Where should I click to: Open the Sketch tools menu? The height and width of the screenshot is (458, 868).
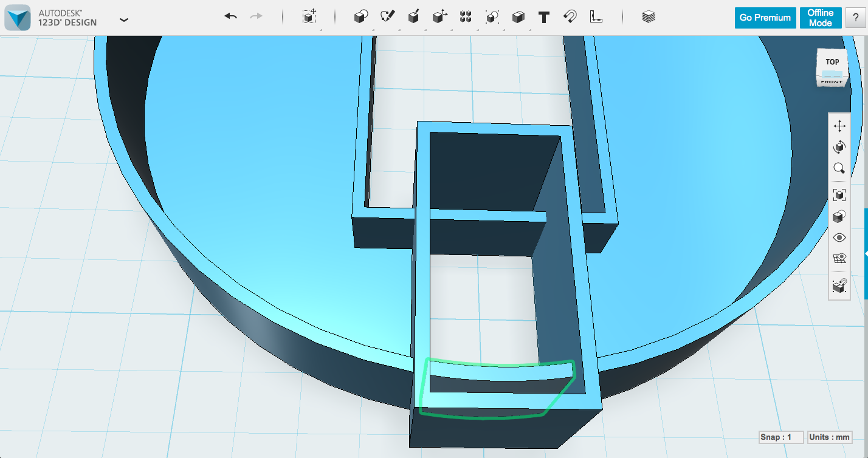click(387, 17)
